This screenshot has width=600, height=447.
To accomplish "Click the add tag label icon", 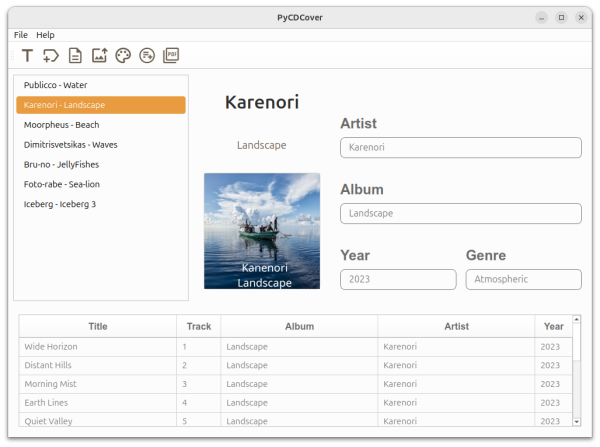I will [51, 56].
